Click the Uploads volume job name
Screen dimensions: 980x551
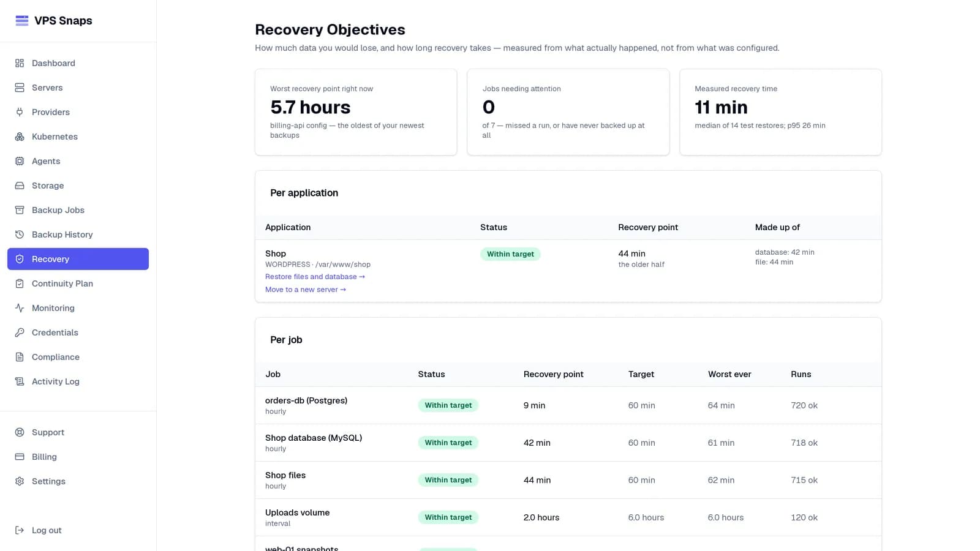pos(297,512)
